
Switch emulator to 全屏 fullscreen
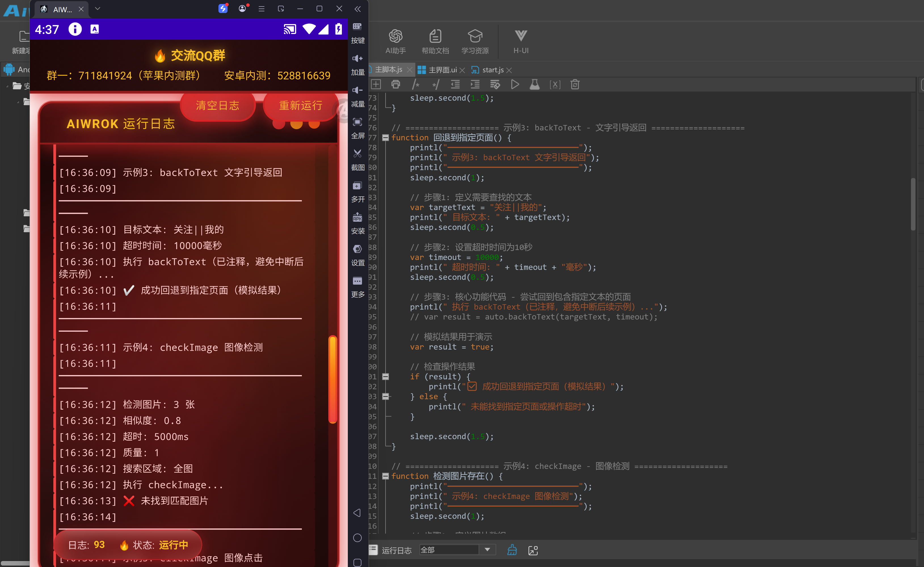(x=357, y=128)
